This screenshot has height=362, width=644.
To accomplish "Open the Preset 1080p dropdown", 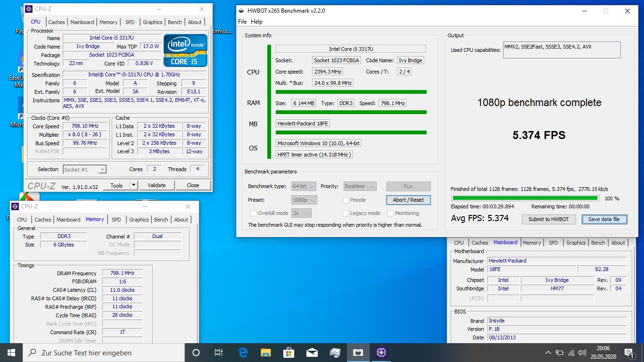I will coord(304,200).
